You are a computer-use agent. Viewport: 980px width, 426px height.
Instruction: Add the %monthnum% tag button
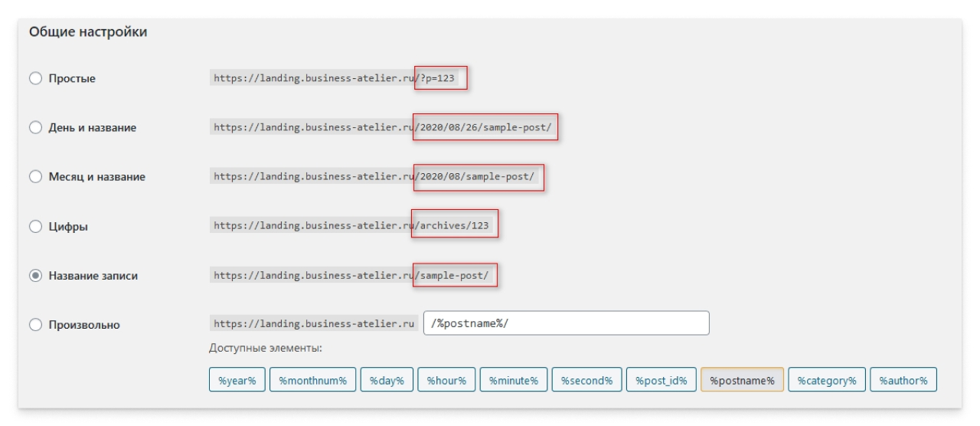pyautogui.click(x=312, y=380)
